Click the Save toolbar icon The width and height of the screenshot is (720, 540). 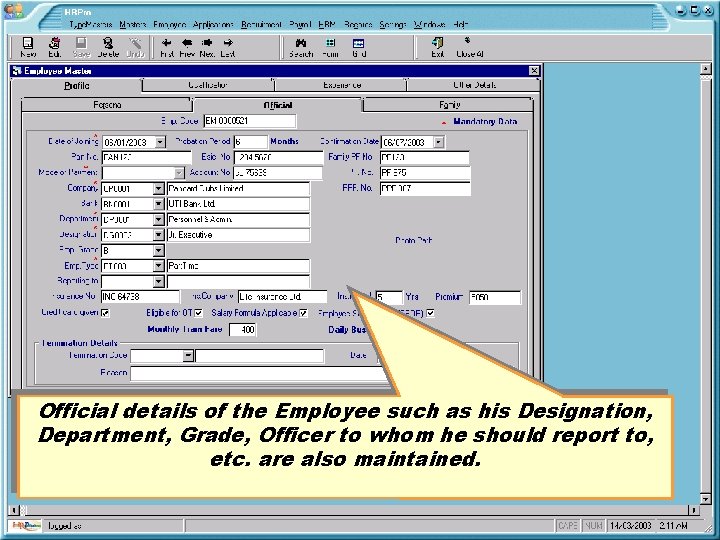tap(81, 43)
